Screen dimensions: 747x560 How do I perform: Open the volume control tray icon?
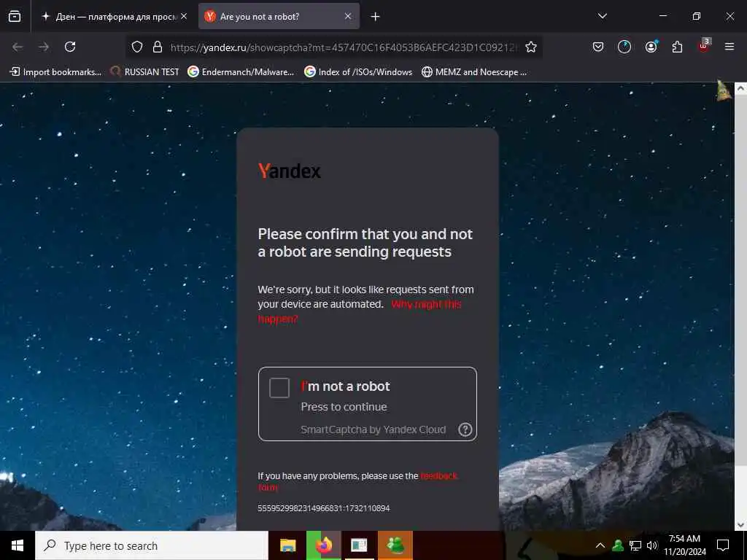point(652,545)
